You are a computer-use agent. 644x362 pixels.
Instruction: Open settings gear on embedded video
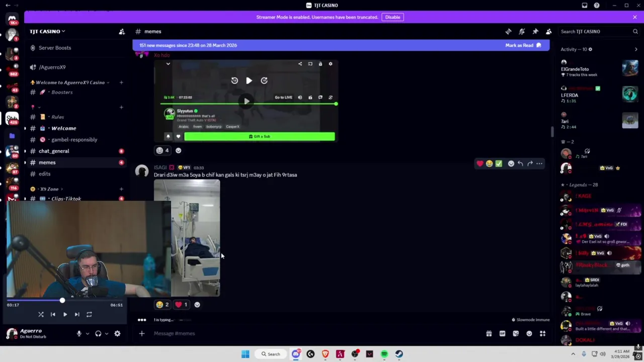tap(331, 64)
